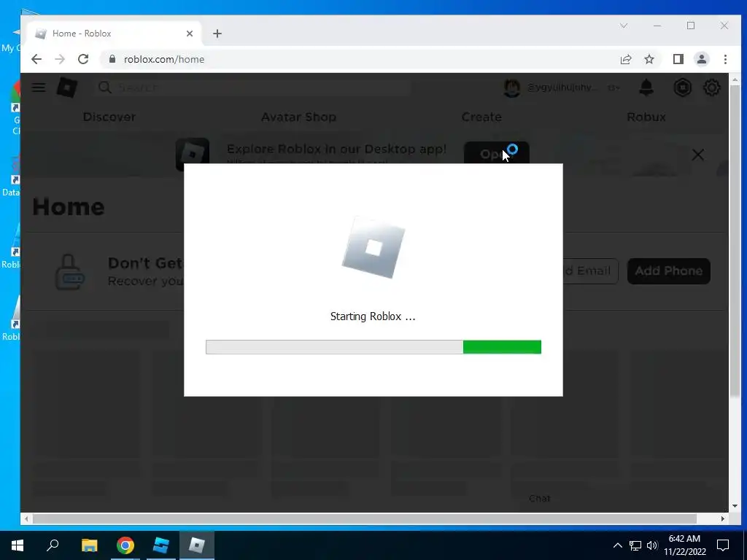Open Roblox Studio from the taskbar
The height and width of the screenshot is (560, 747).
coord(161,545)
